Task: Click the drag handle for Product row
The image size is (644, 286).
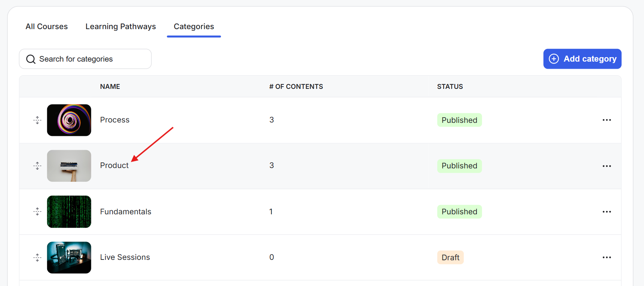Action: 37,166
